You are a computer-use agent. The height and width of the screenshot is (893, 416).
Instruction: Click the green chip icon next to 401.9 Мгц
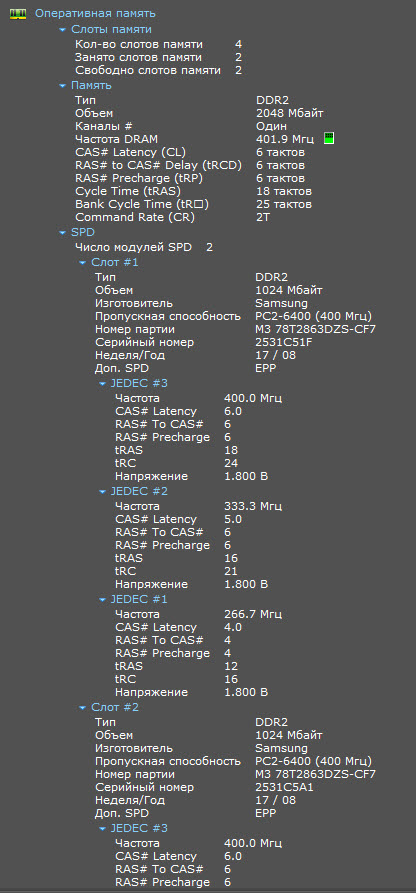point(328,138)
